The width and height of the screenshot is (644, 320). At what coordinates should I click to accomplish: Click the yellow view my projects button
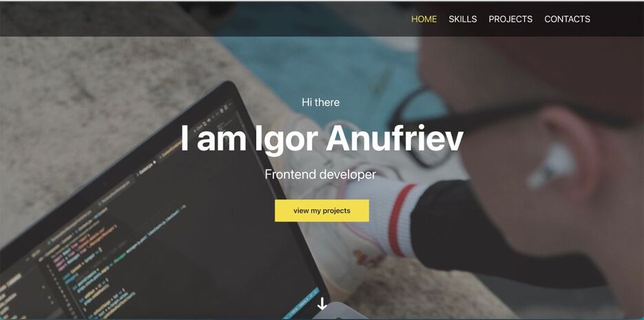pos(322,211)
